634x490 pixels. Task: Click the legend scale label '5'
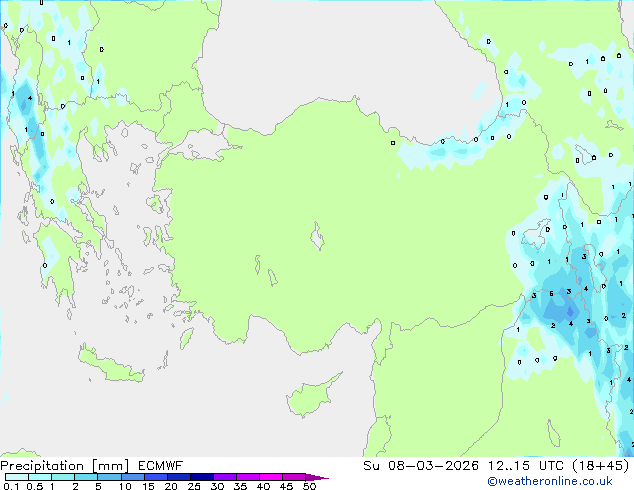(x=98, y=486)
